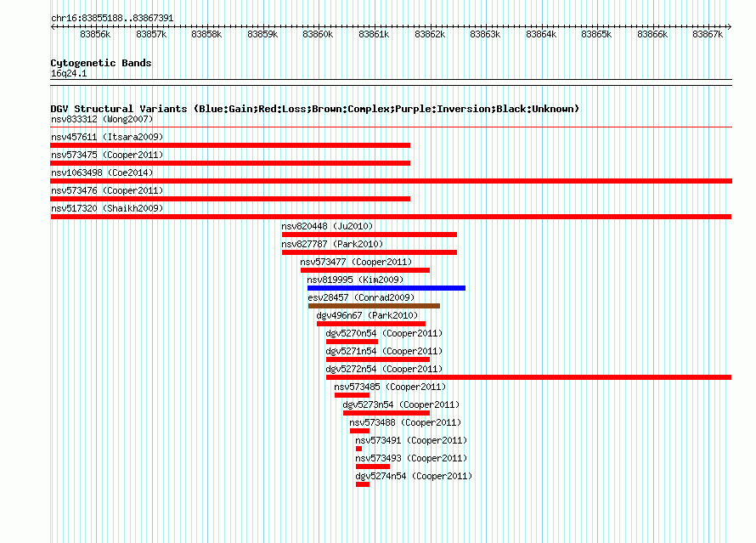Click the 83867k ruler tick label
The height and width of the screenshot is (543, 756).
tap(708, 34)
